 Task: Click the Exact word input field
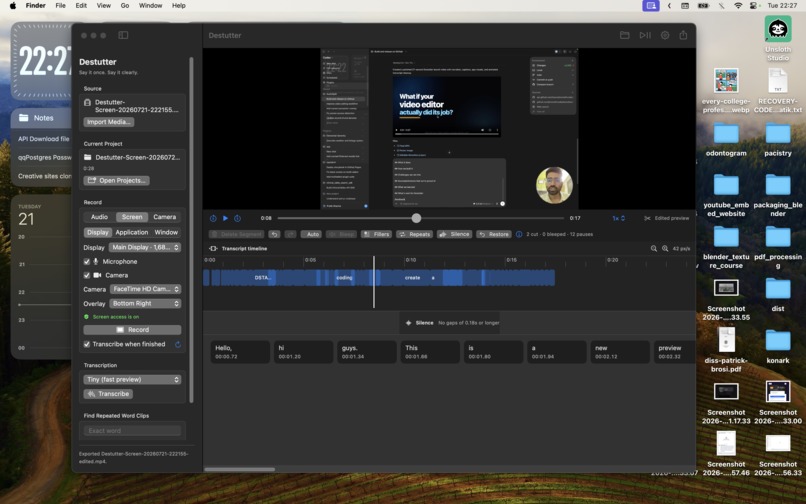132,431
